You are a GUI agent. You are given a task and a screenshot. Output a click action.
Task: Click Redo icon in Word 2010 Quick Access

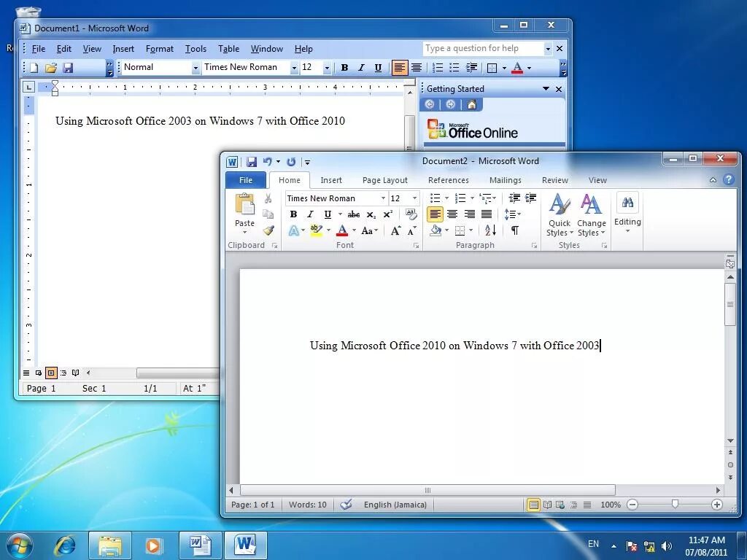[x=291, y=162]
